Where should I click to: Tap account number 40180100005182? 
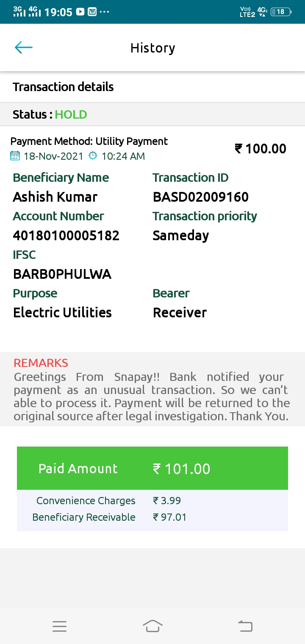[66, 236]
